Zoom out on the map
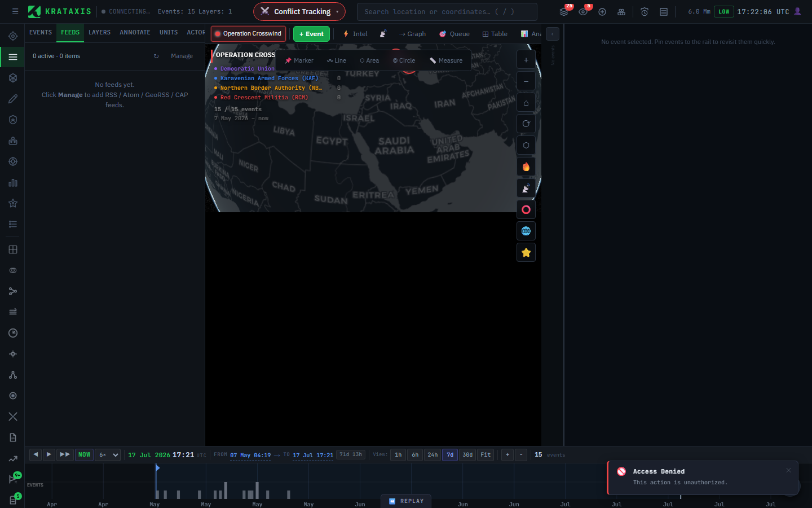Image resolution: width=812 pixels, height=508 pixels. pyautogui.click(x=526, y=81)
